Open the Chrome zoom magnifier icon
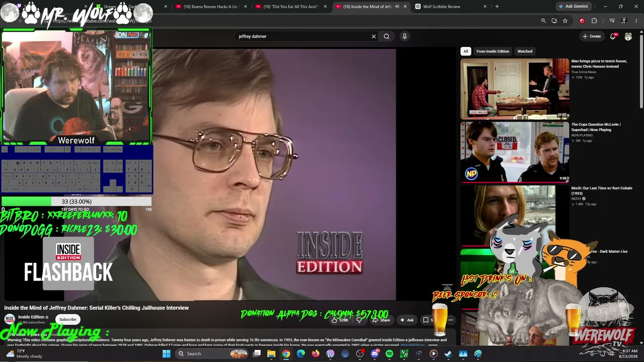Screen dimensions: 644x362 [x=543, y=21]
